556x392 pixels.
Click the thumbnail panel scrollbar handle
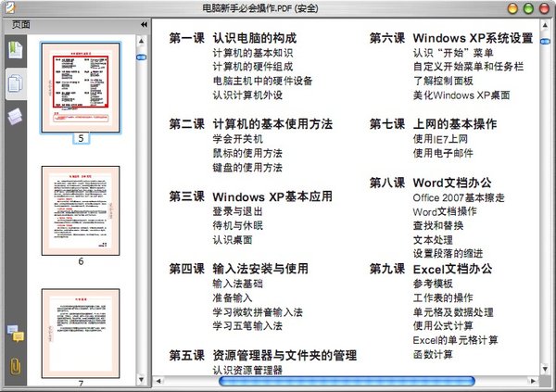point(141,57)
